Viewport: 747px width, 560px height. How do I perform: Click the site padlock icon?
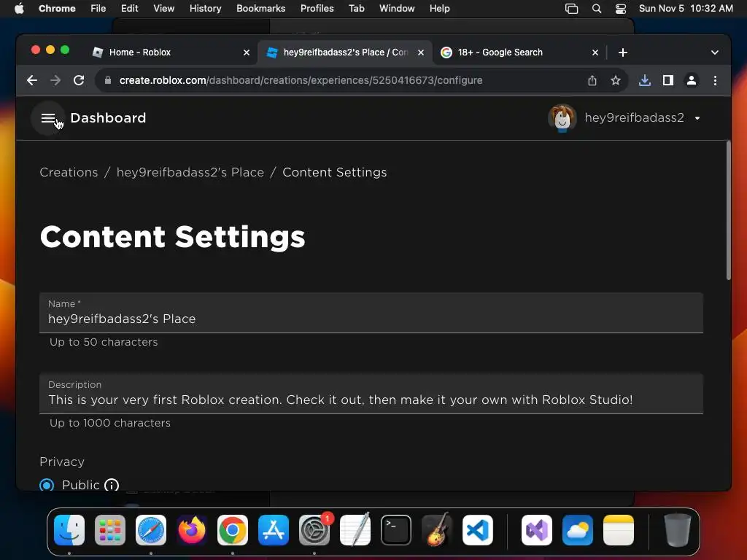click(x=108, y=80)
